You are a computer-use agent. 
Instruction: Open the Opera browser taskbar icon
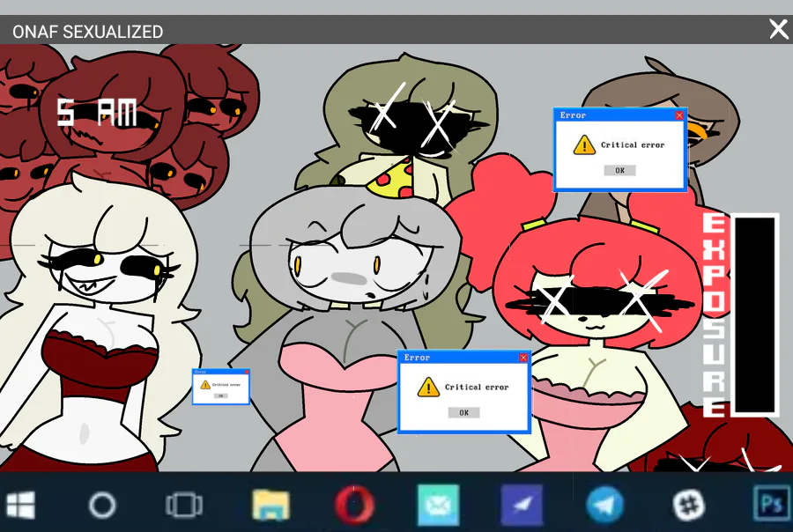pos(354,505)
